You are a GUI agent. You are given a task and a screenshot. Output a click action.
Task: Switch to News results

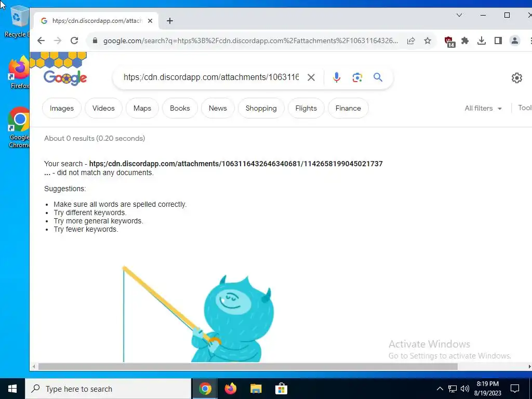tap(218, 108)
